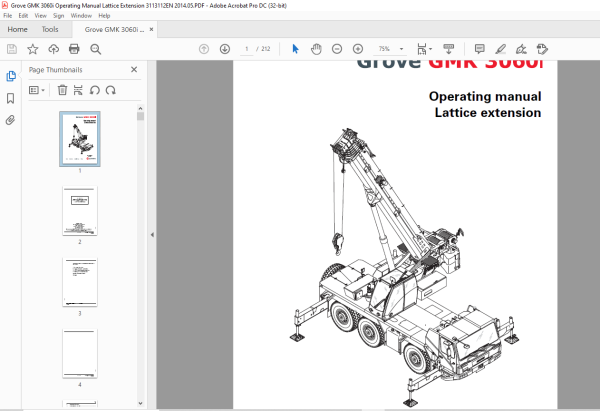The width and height of the screenshot is (600, 411).
Task: Close the Page Thumbnails panel
Action: [134, 70]
